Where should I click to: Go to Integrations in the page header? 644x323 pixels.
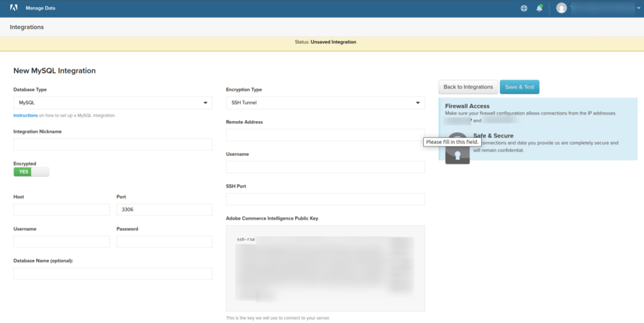click(x=26, y=27)
